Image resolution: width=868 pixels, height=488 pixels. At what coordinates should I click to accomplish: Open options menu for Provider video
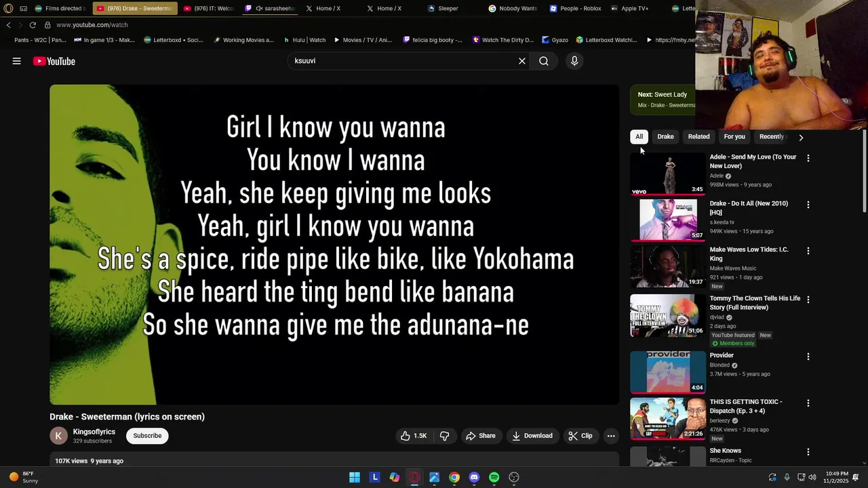pos(808,357)
